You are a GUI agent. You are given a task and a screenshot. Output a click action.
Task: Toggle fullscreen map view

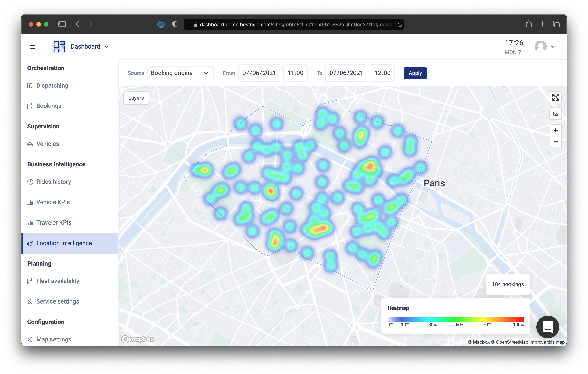[x=556, y=97]
